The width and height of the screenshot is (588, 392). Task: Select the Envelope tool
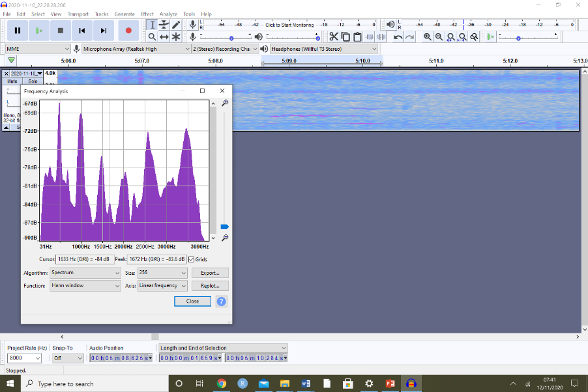tap(164, 25)
